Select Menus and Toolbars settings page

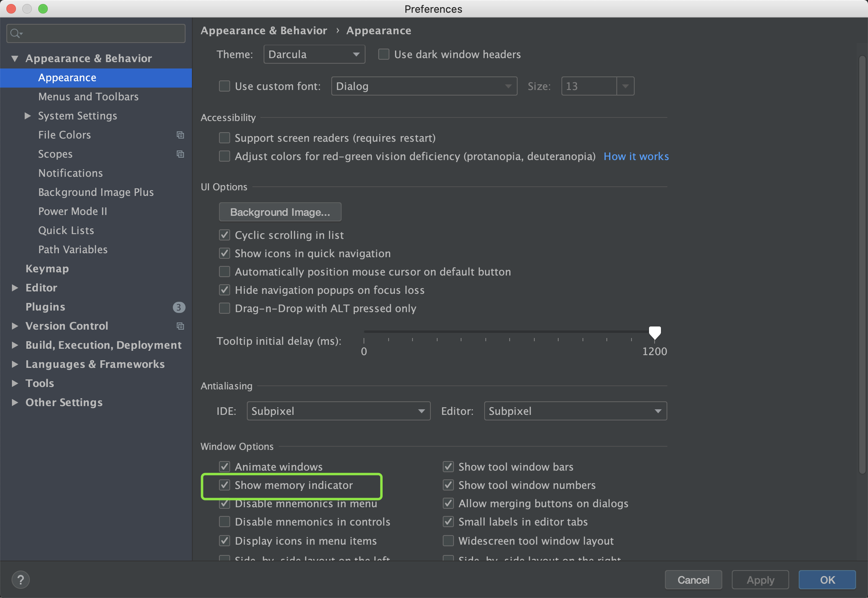88,97
